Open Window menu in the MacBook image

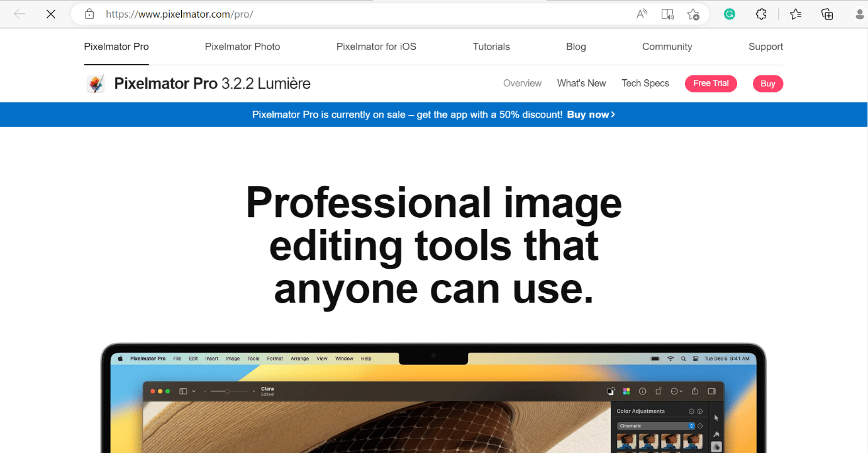click(344, 359)
